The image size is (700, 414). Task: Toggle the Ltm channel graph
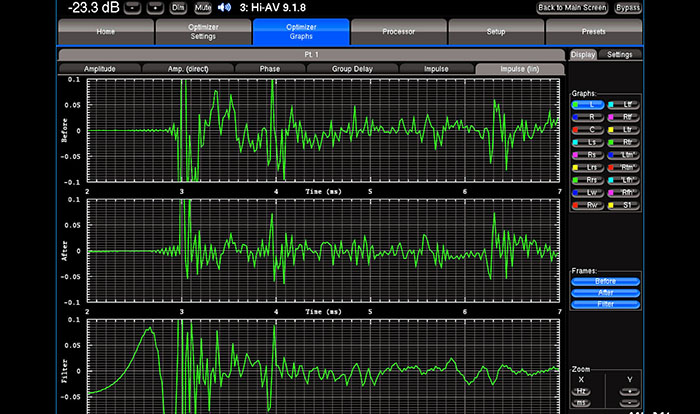coord(623,155)
